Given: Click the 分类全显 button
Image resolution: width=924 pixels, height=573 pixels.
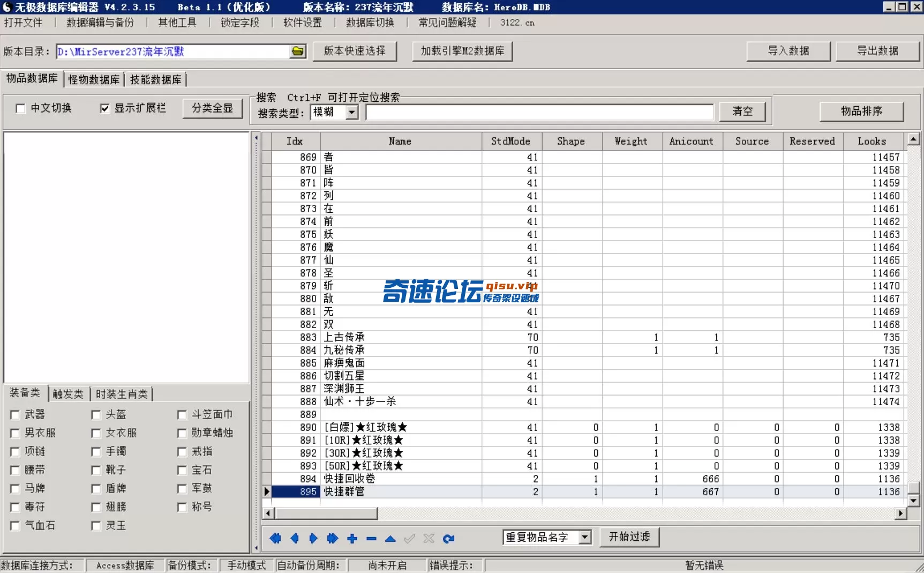Looking at the screenshot, I should click(213, 108).
